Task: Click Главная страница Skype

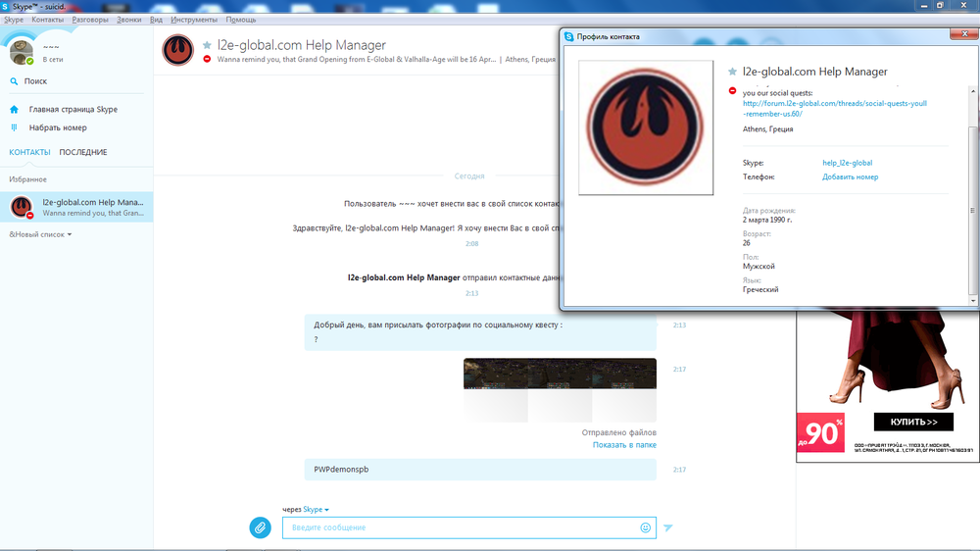Action: [73, 110]
